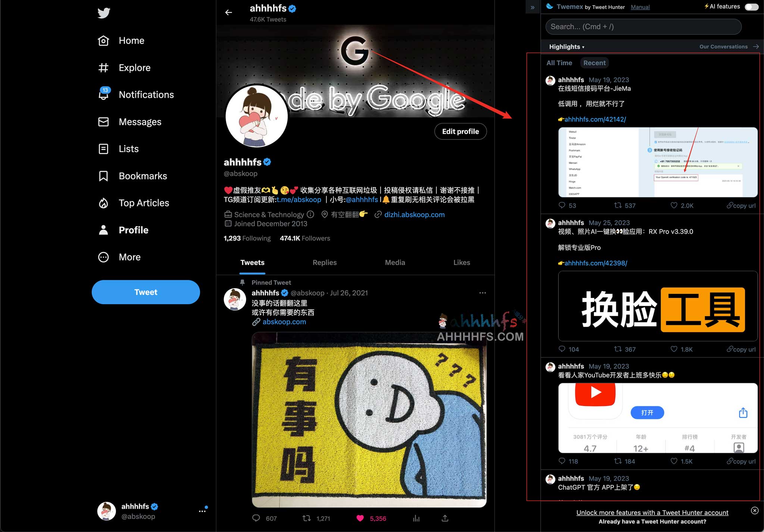764x532 pixels.
Task: Click the Messages envelope icon
Action: point(104,122)
